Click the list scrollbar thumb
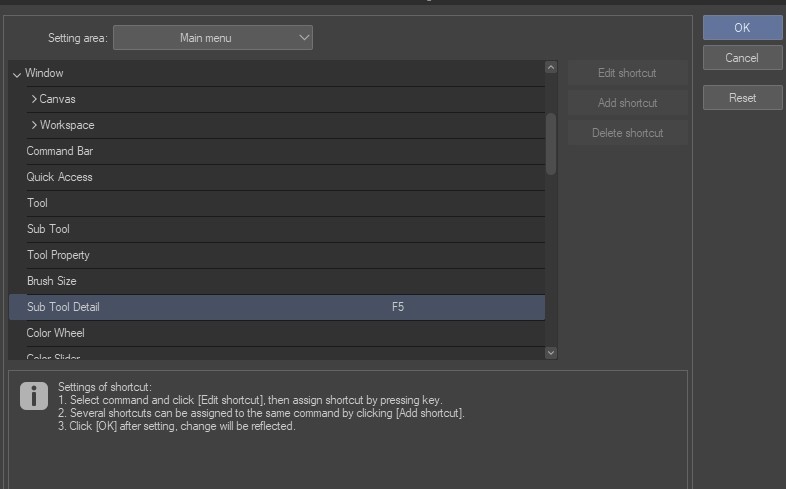 (551, 144)
